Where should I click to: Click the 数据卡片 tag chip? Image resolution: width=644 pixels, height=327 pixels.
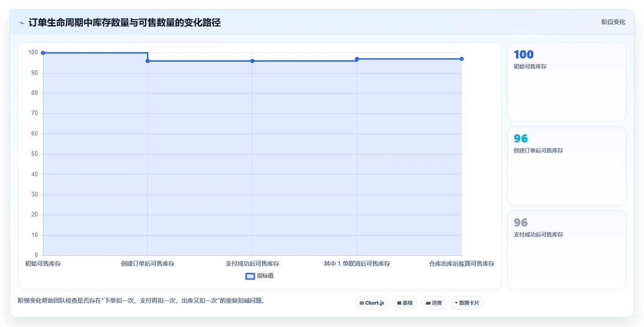(467, 303)
